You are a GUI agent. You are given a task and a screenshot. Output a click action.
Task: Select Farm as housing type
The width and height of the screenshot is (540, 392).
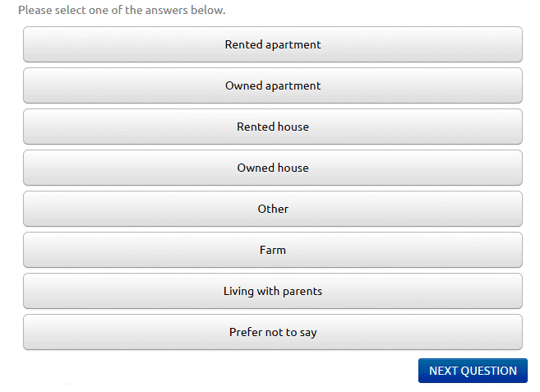pyautogui.click(x=273, y=250)
